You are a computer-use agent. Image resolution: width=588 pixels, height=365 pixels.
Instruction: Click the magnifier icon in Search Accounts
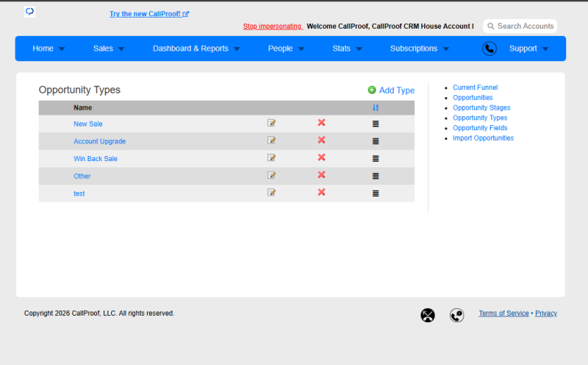pyautogui.click(x=490, y=26)
